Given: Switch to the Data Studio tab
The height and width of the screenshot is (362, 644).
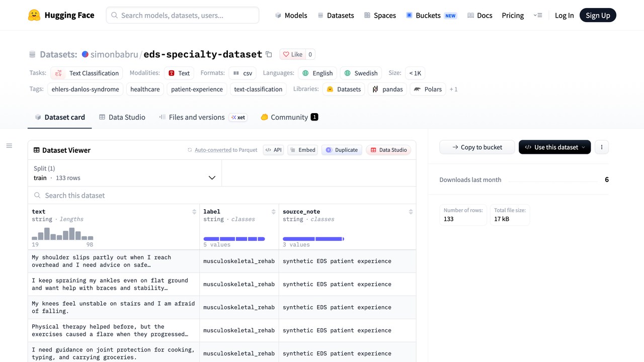Looking at the screenshot, I should coord(122,117).
